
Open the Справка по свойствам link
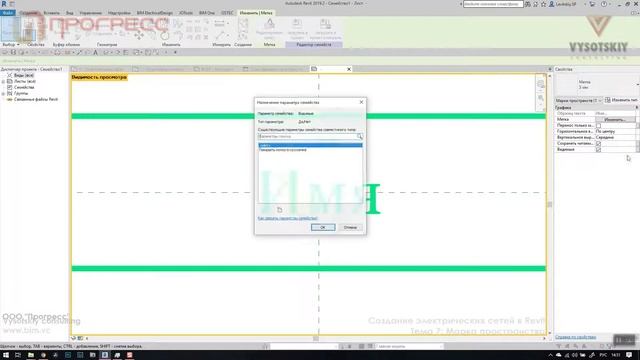(x=576, y=337)
